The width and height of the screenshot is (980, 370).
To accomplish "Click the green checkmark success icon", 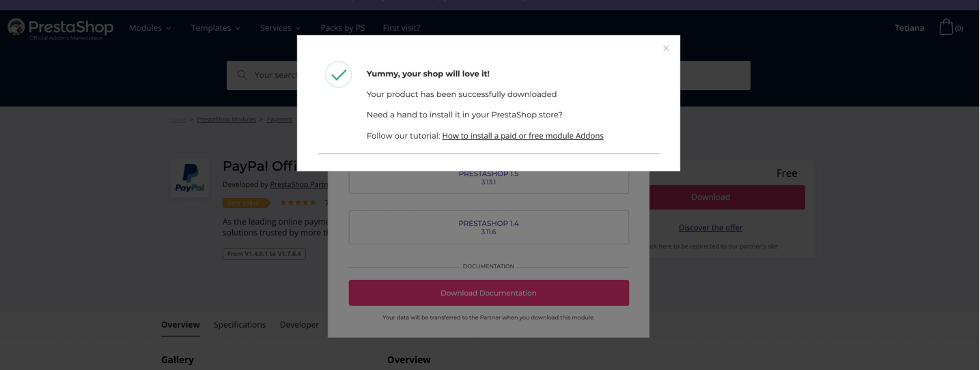I will pos(339,74).
